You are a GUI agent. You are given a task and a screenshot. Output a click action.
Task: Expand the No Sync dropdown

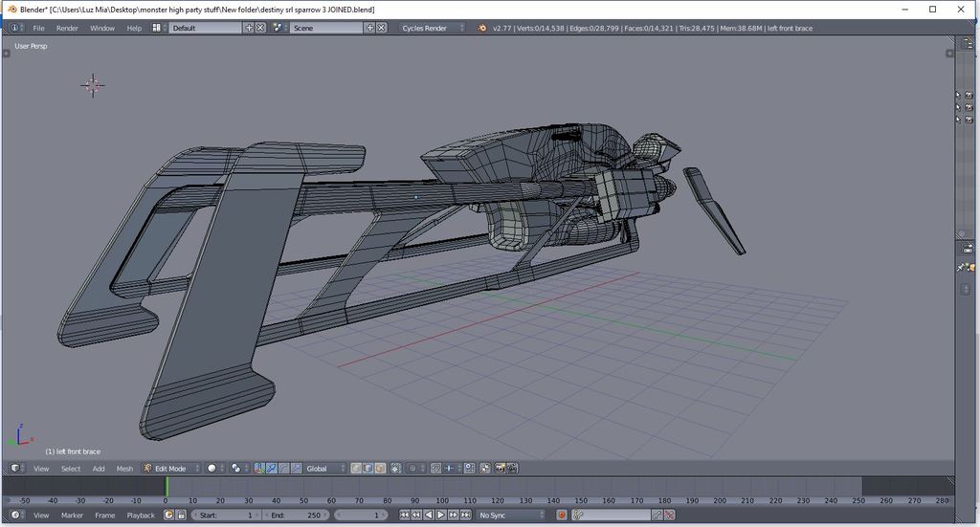[x=512, y=516]
